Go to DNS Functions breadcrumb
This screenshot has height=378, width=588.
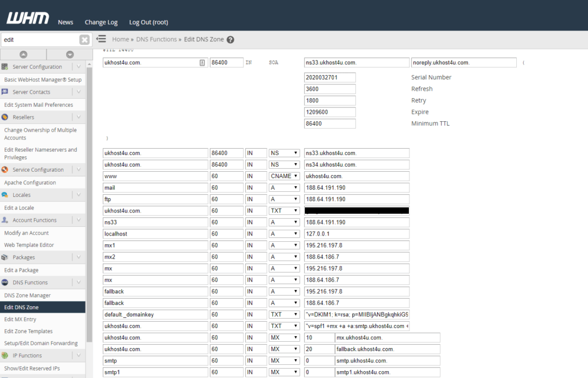tap(156, 40)
